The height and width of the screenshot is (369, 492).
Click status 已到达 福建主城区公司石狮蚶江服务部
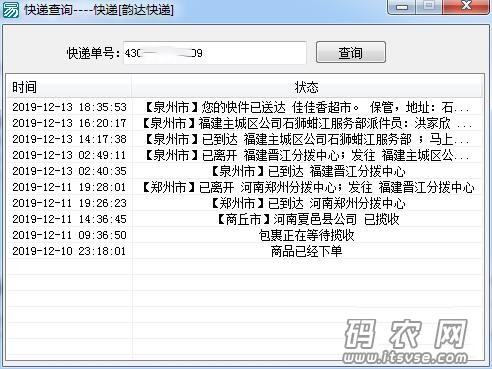tap(307, 139)
